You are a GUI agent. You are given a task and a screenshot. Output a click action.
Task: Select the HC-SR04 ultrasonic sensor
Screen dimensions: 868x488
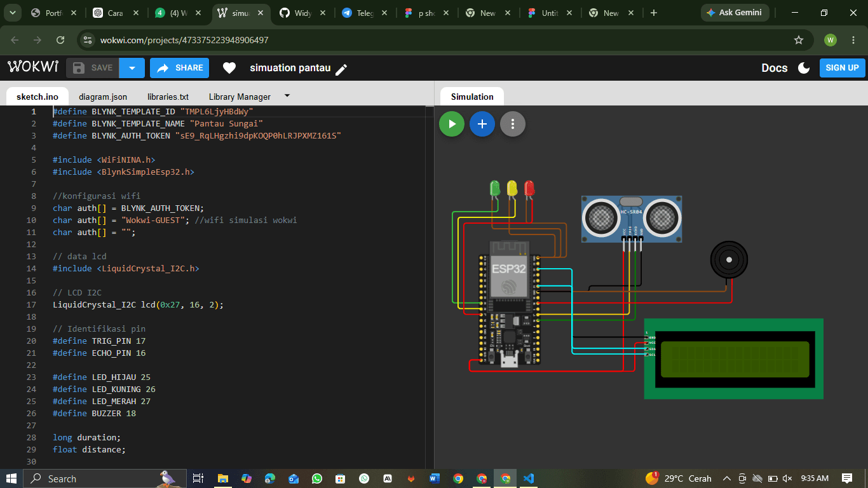tap(632, 219)
